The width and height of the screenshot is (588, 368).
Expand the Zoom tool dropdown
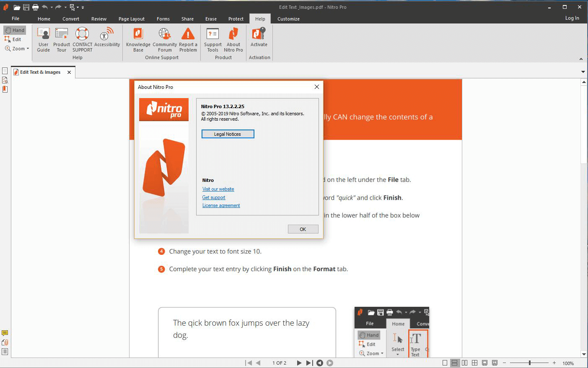[28, 49]
